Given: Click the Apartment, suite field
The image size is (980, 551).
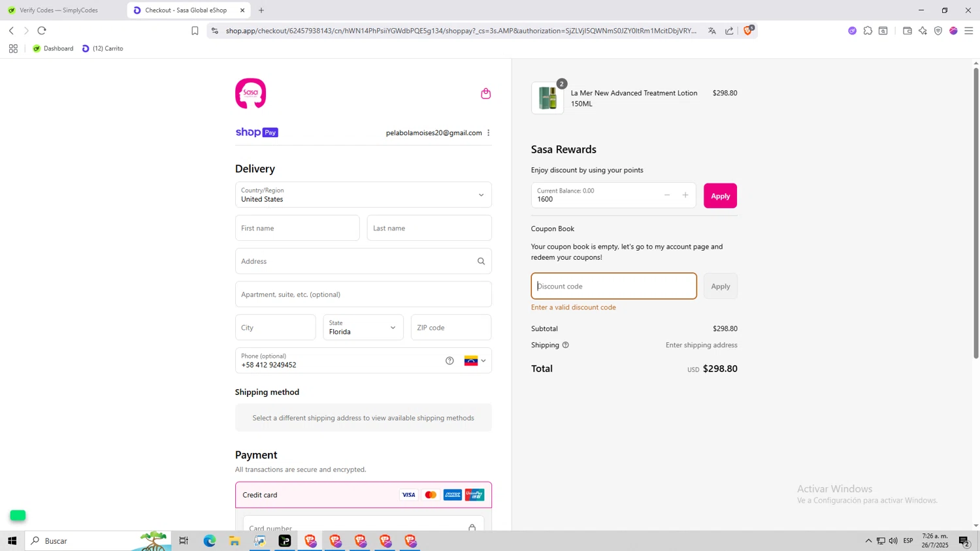Looking at the screenshot, I should pyautogui.click(x=363, y=294).
